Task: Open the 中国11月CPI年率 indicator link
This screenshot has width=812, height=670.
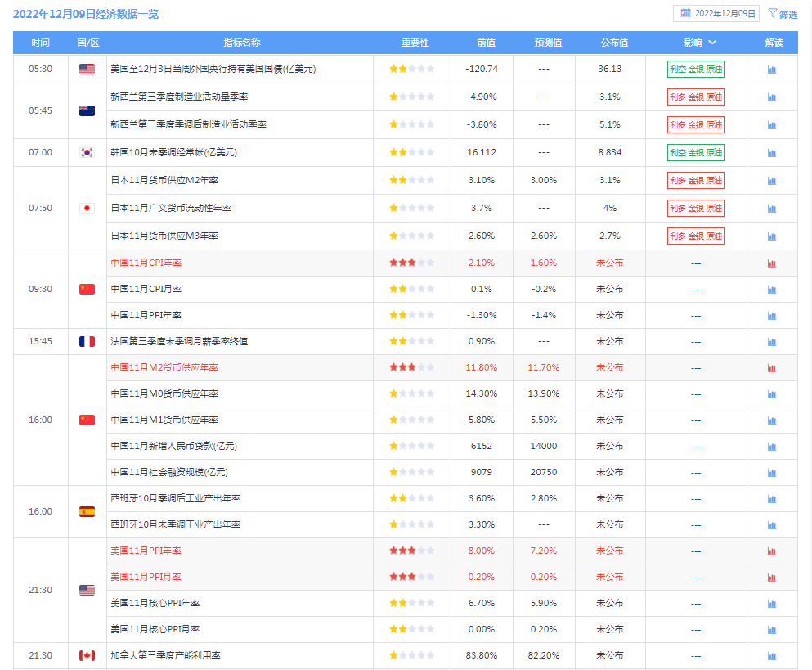Action: pyautogui.click(x=146, y=263)
